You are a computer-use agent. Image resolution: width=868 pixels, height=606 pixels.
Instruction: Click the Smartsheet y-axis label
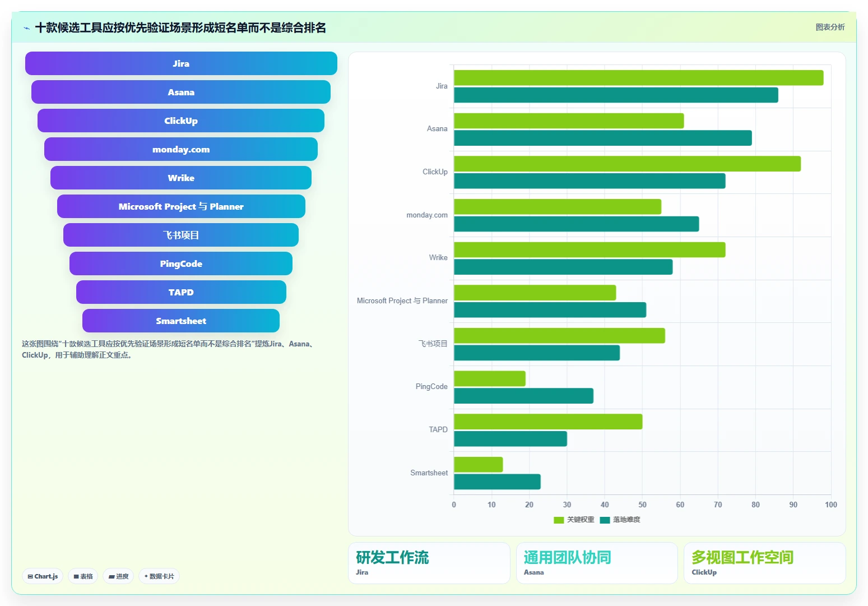pyautogui.click(x=429, y=473)
